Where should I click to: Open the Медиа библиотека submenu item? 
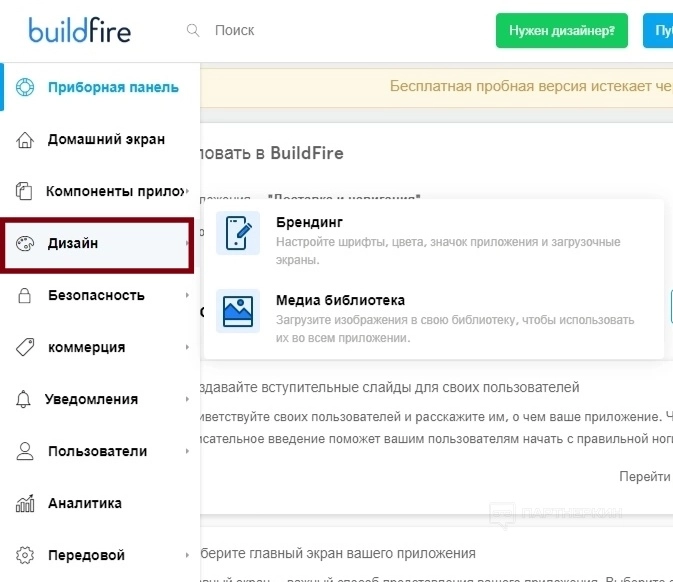click(340, 300)
